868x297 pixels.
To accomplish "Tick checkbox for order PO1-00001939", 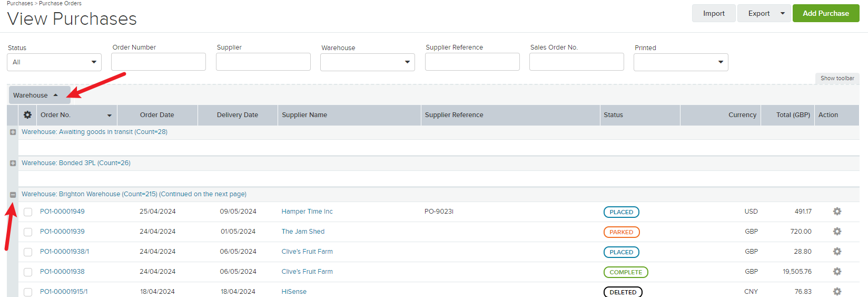I will 28,232.
